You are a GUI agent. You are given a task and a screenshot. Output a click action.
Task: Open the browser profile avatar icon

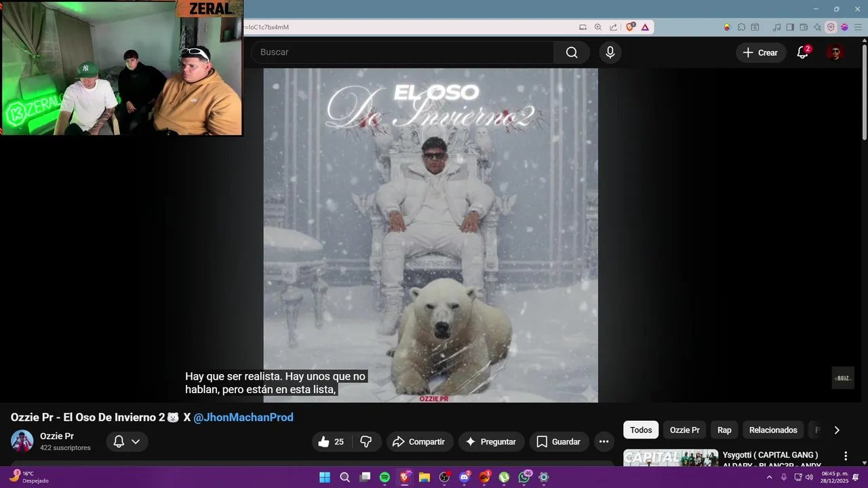tap(844, 27)
